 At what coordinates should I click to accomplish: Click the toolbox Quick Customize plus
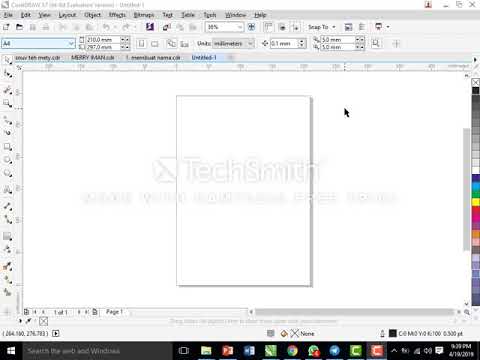pyautogui.click(x=7, y=312)
